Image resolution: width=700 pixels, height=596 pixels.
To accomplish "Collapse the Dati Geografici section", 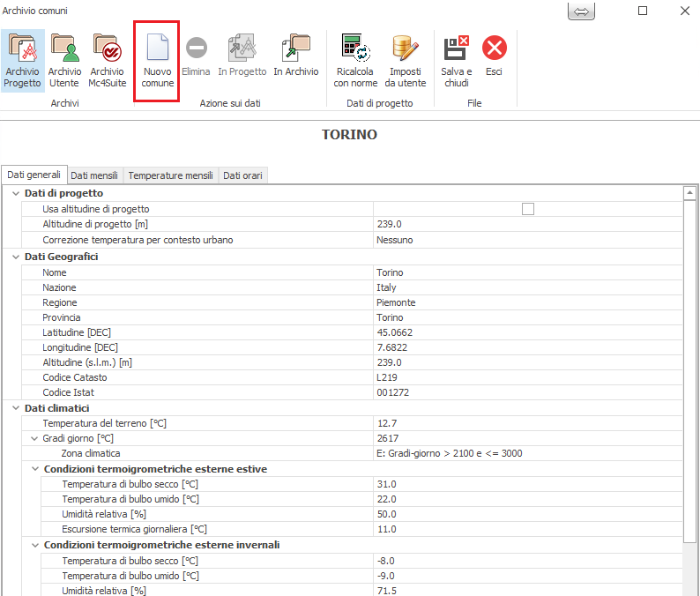I will coord(16,257).
